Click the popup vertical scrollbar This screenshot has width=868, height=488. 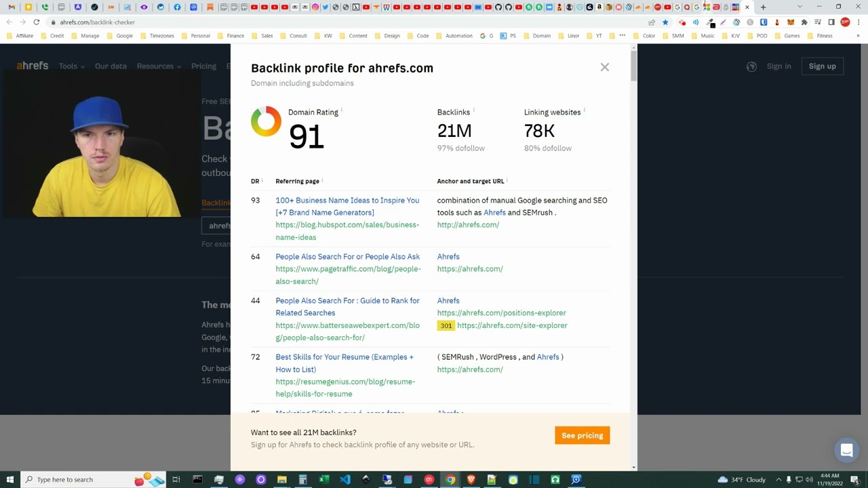click(633, 66)
